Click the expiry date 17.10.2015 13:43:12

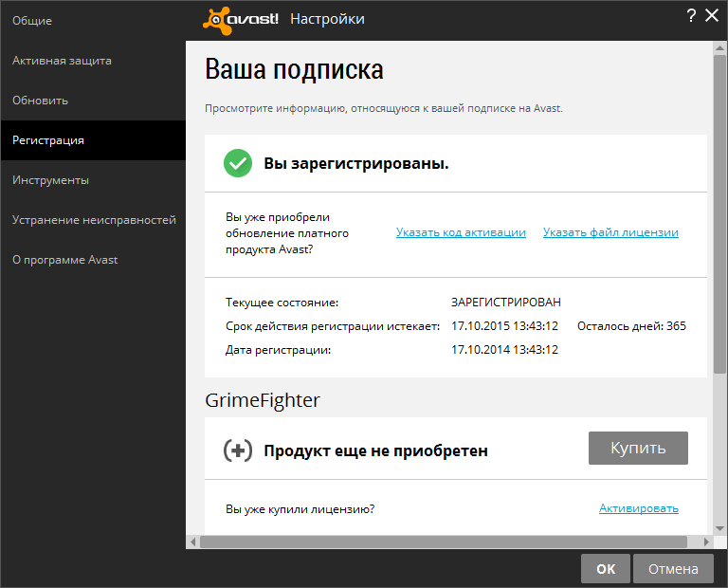504,326
